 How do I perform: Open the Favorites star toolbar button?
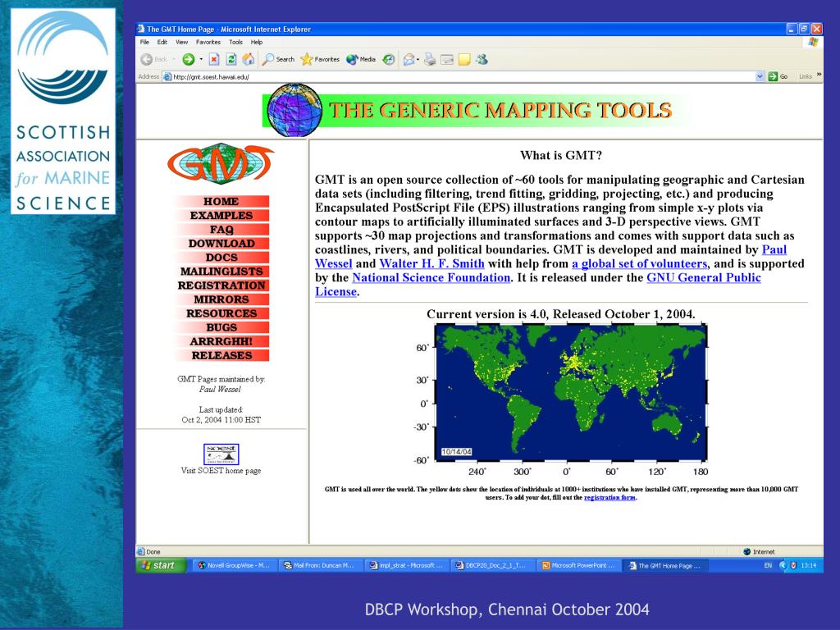[321, 59]
